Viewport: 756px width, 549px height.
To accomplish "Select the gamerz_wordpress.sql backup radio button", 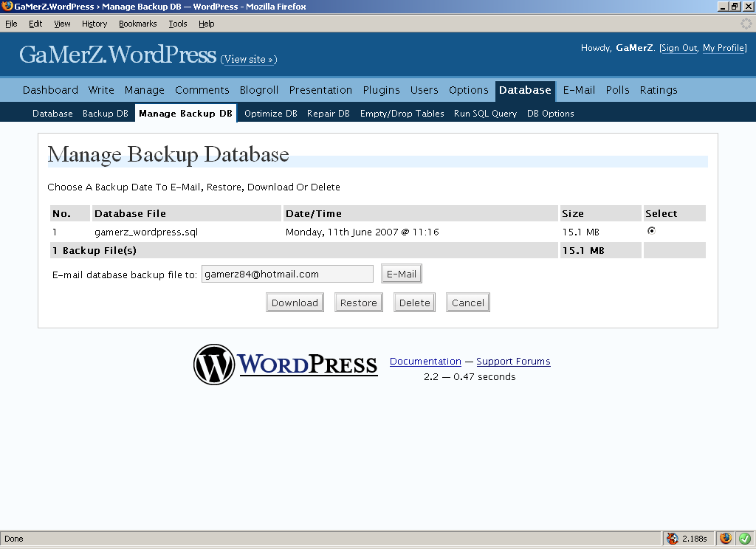I will tap(651, 231).
